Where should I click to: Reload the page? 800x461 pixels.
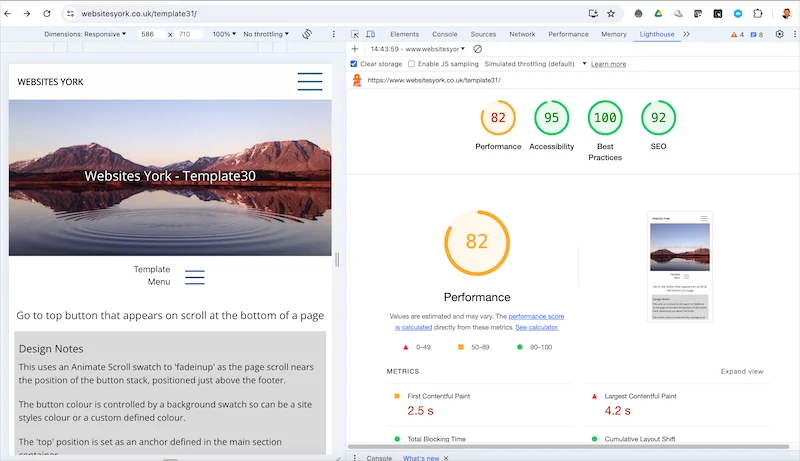[x=47, y=14]
